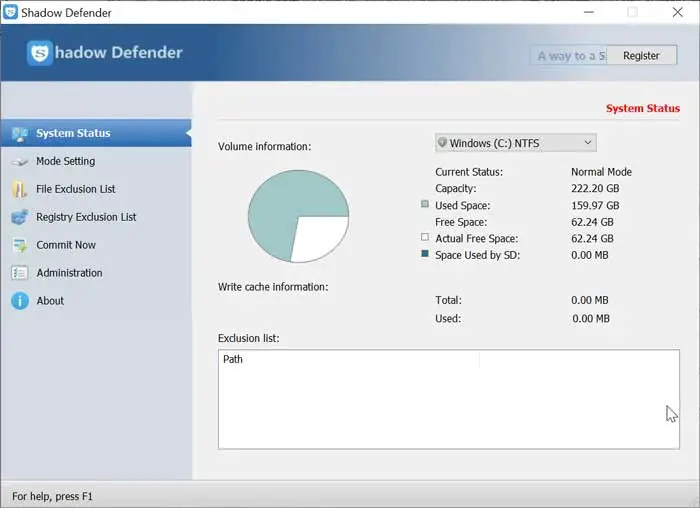Click the blue About info icon
This screenshot has height=508, width=700.
(x=19, y=301)
